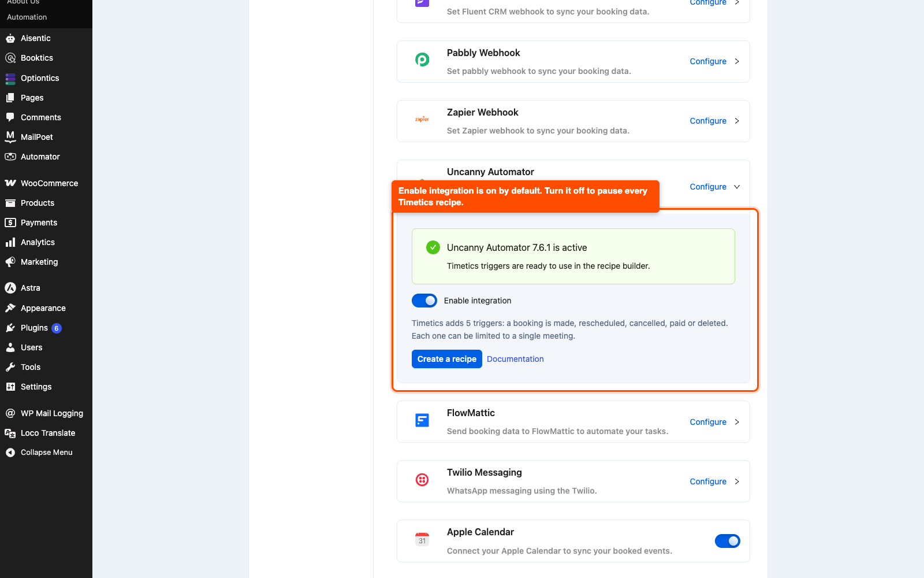The width and height of the screenshot is (924, 578).
Task: Click Configure for Zapier Webhook
Action: (x=708, y=121)
